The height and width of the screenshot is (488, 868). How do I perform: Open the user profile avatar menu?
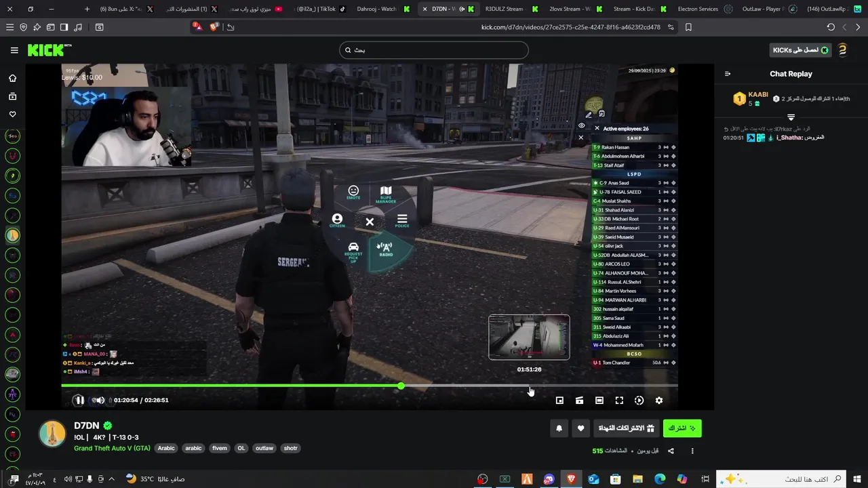pyautogui.click(x=843, y=50)
